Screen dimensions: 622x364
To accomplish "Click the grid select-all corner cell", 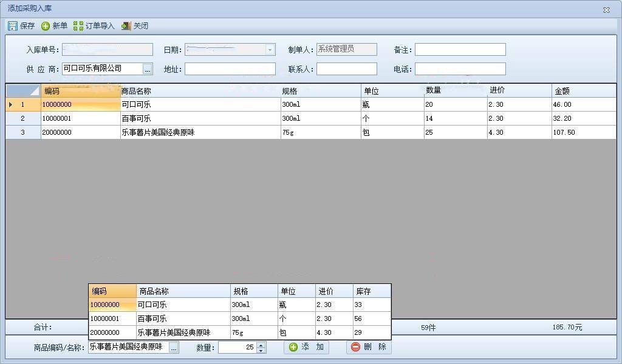I will [x=23, y=91].
